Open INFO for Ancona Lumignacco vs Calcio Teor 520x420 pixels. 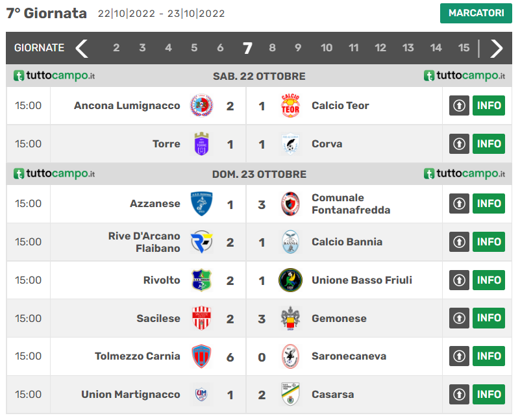489,106
